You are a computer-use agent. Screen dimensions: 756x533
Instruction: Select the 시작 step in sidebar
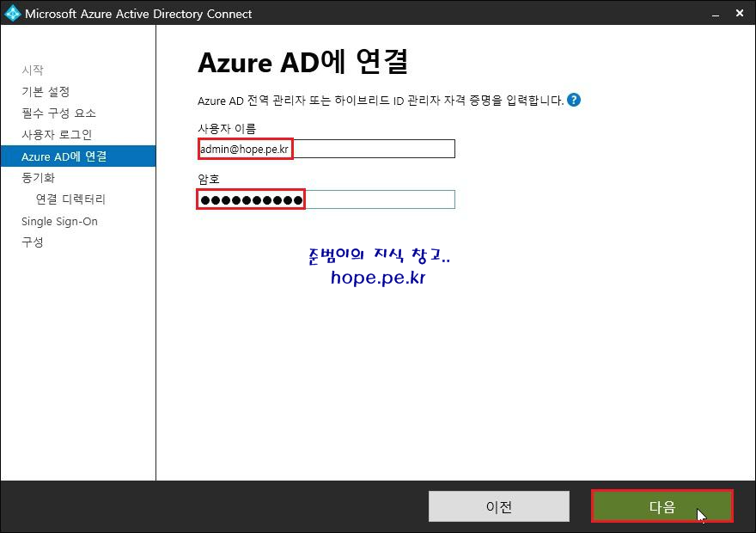point(33,70)
